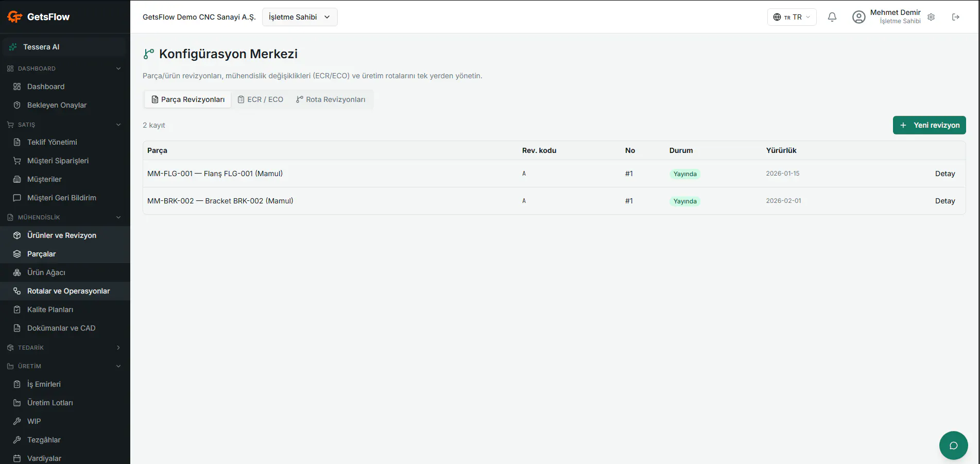Click the Rev. kodu column header
Image resolution: width=980 pixels, height=464 pixels.
(539, 150)
